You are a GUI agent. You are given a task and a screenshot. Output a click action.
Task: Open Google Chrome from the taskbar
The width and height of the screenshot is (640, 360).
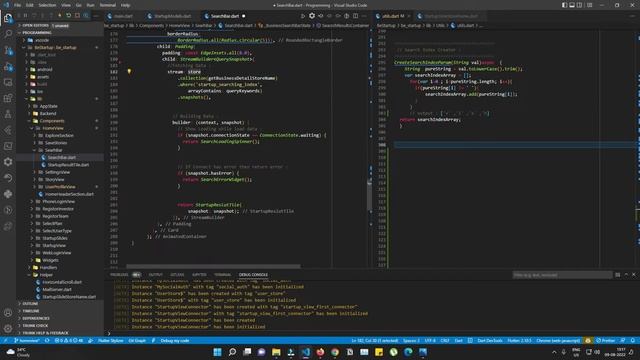pos(335,352)
